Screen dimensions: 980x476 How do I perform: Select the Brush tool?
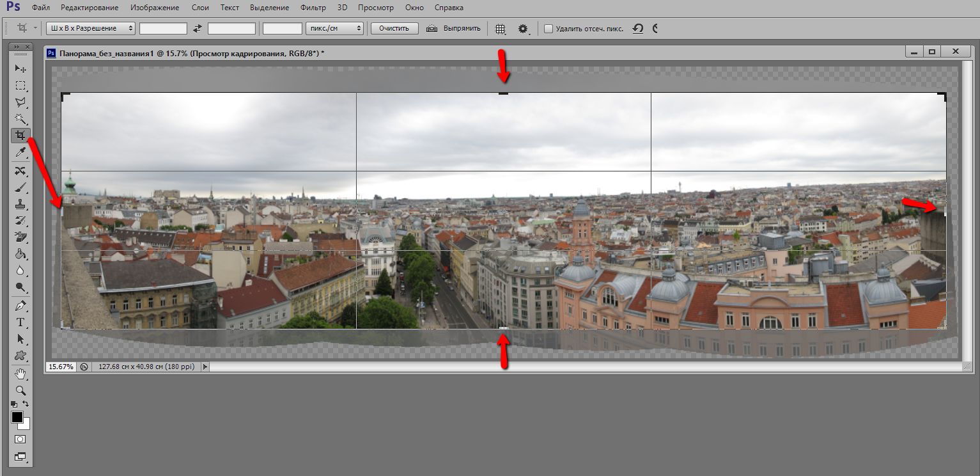point(20,187)
